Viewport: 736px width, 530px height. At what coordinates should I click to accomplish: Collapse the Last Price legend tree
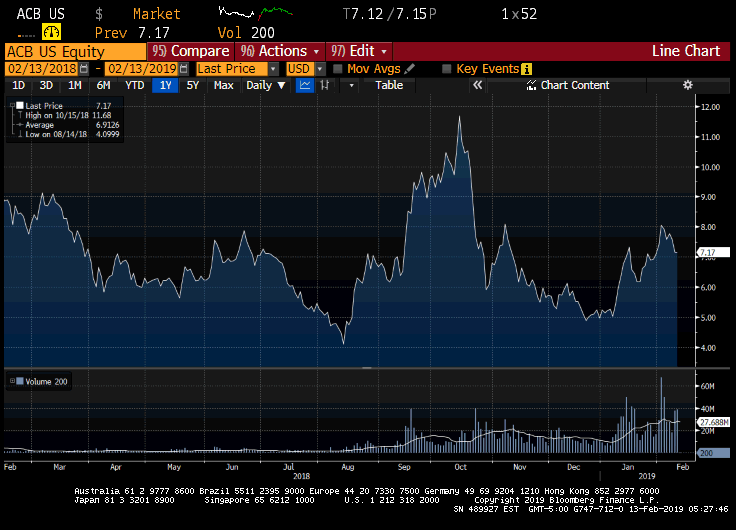(12, 106)
